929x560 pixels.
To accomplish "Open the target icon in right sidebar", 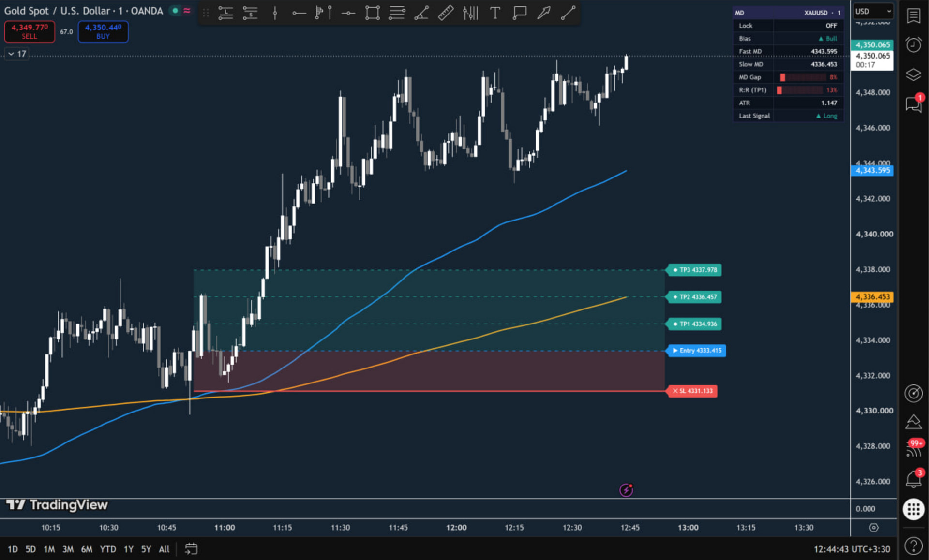I will pos(914,393).
